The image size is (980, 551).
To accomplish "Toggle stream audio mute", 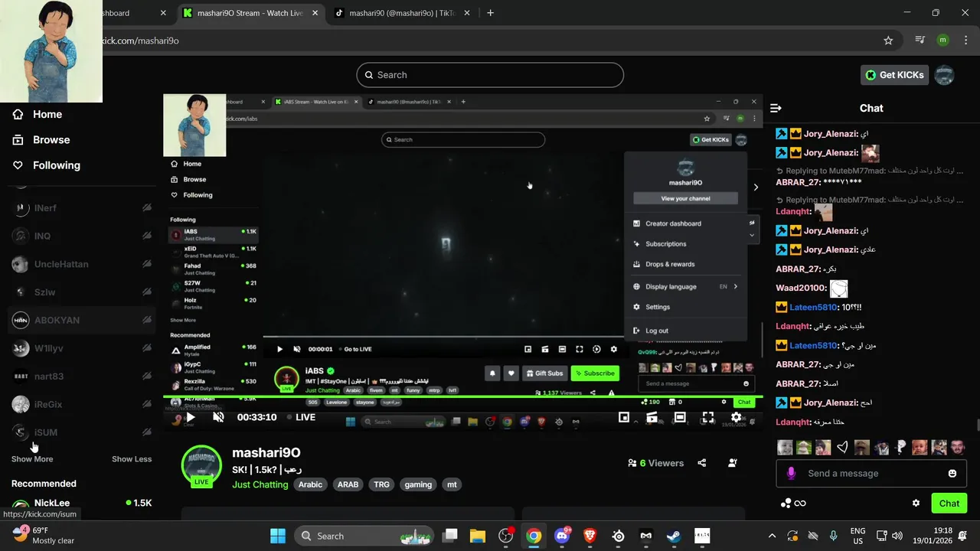I will pos(218,417).
